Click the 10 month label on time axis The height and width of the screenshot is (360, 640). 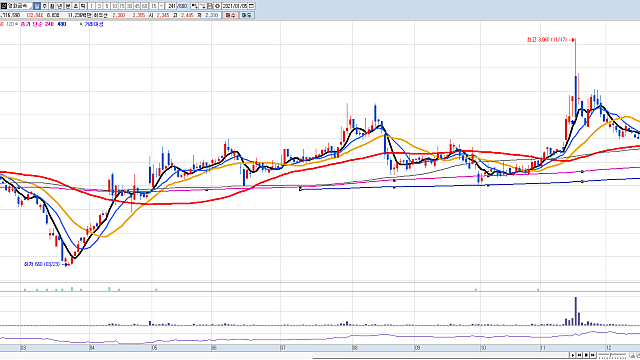pyautogui.click(x=483, y=348)
